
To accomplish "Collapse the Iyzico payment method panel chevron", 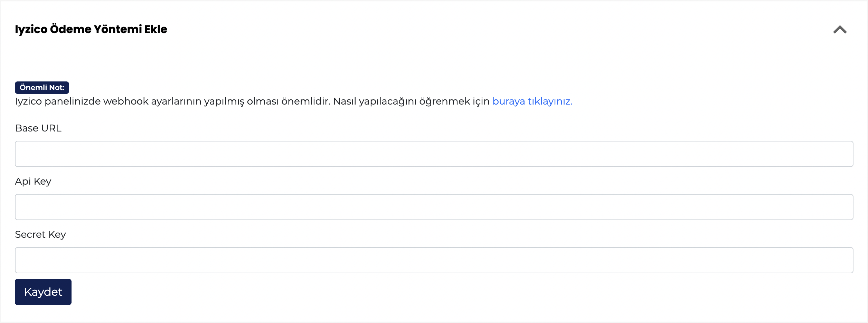I will point(840,30).
